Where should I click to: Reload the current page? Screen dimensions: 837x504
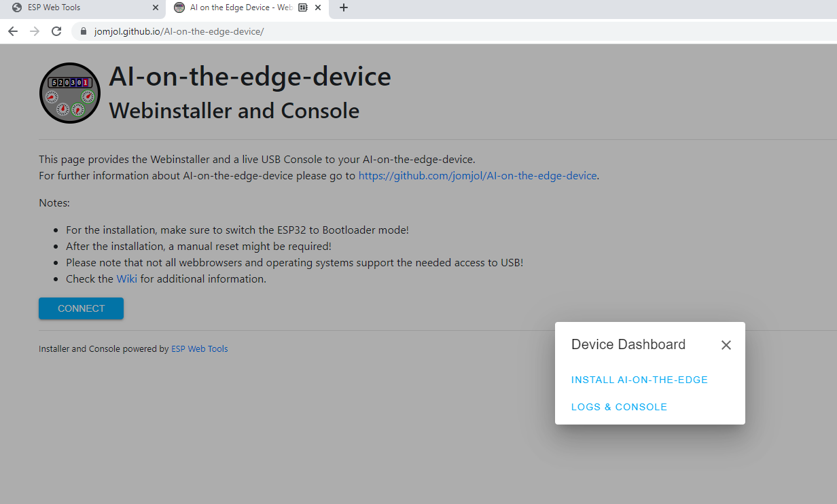click(x=56, y=31)
